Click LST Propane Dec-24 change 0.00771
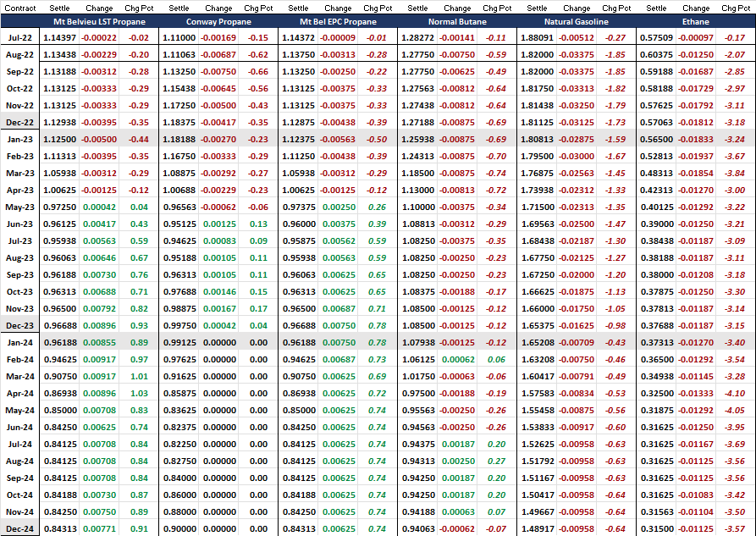Screen dimensions: 756x536 (x=99, y=528)
